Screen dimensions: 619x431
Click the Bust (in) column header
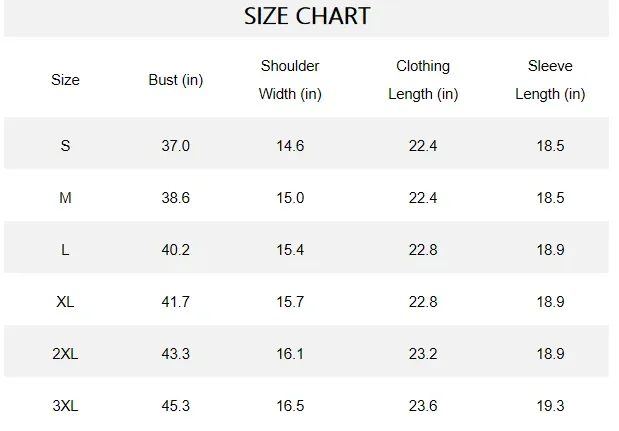pos(175,80)
